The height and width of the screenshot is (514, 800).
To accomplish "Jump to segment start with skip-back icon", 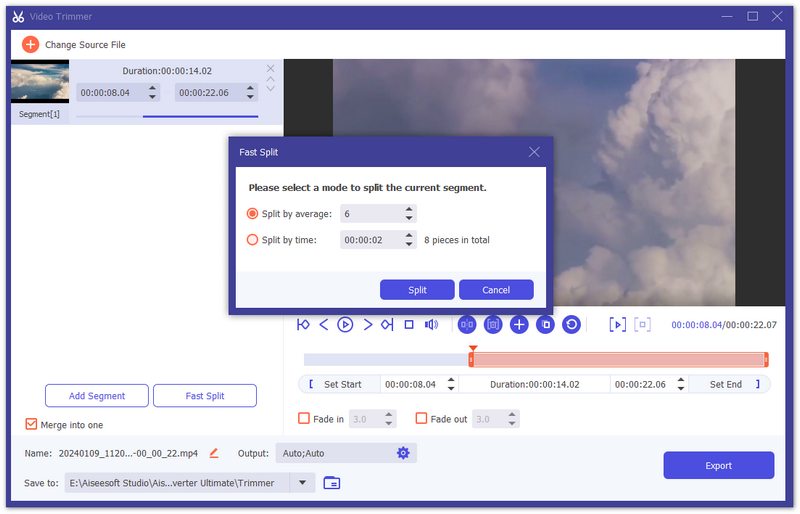I will point(303,324).
